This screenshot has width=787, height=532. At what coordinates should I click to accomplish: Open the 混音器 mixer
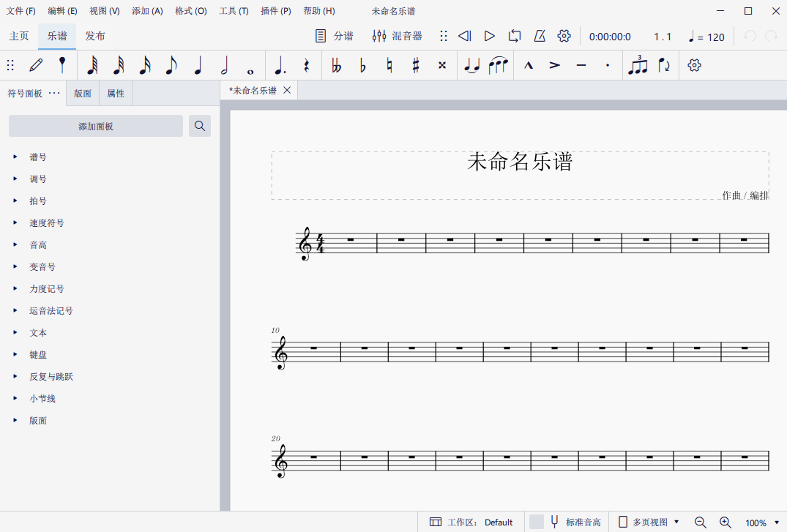tap(397, 36)
